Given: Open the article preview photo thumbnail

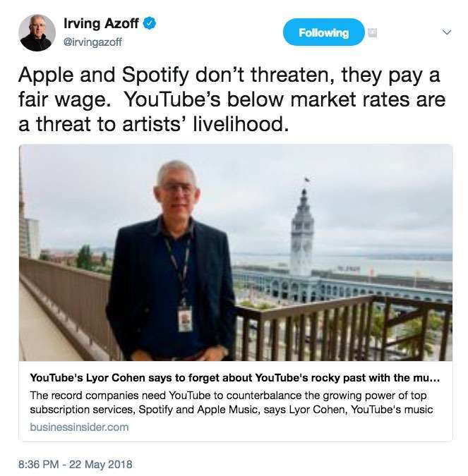Looking at the screenshot, I should click(x=236, y=252).
